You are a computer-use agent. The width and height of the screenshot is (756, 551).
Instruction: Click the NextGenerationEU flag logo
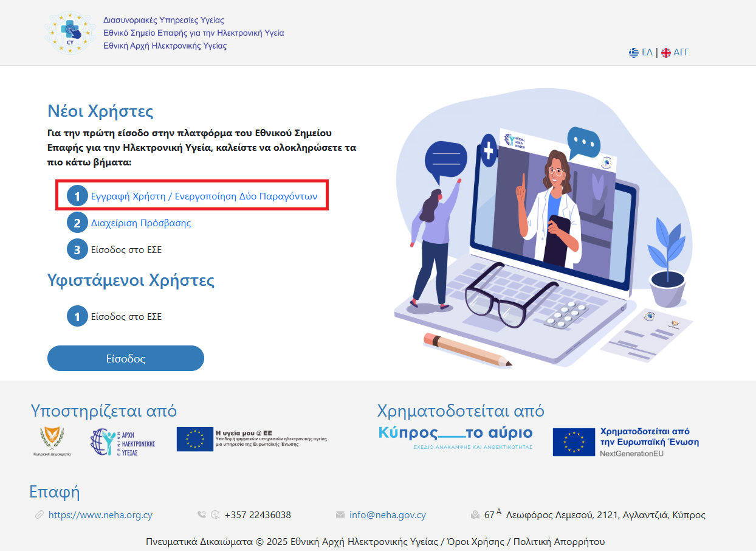pyautogui.click(x=574, y=442)
